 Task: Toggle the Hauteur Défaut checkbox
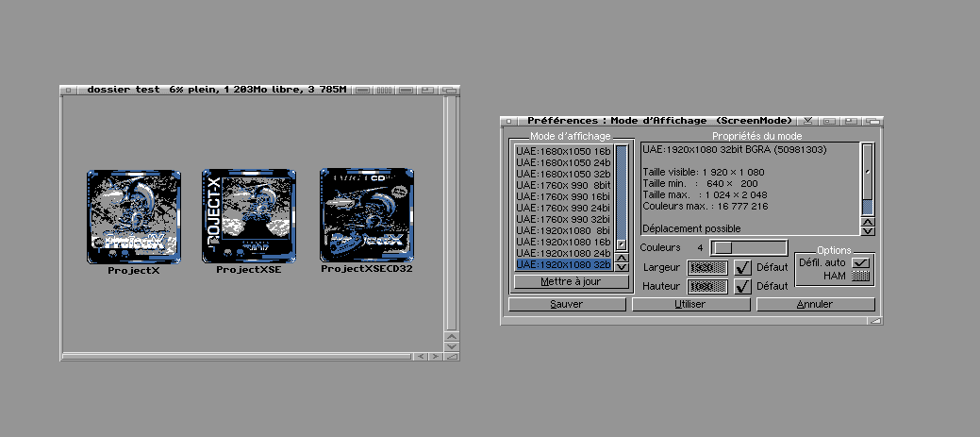[x=742, y=286]
